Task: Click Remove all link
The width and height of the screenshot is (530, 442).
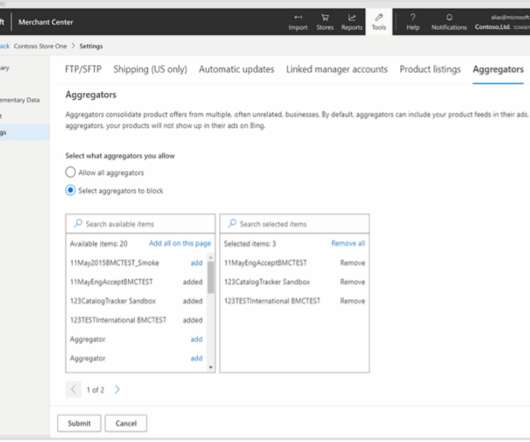Action: (x=348, y=243)
